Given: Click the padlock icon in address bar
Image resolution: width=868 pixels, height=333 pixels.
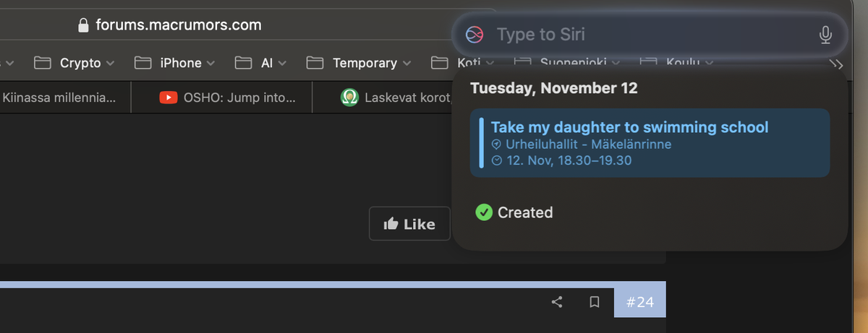Looking at the screenshot, I should [83, 25].
